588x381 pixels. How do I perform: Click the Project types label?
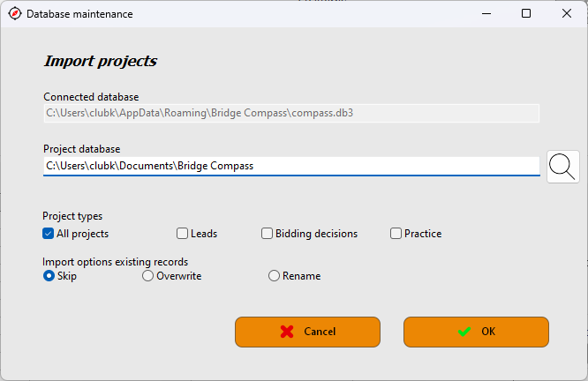coord(72,216)
